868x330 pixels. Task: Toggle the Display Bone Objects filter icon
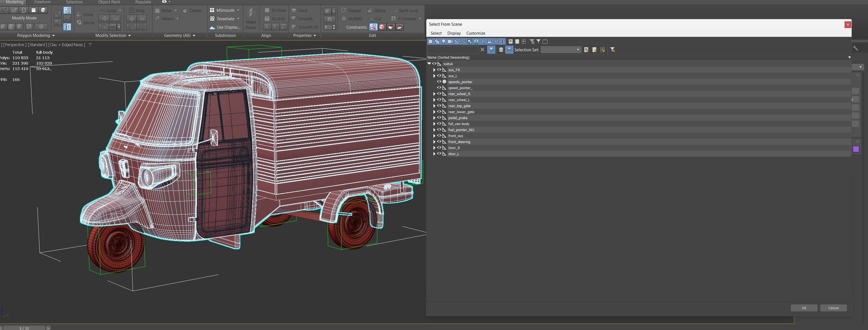[x=483, y=42]
